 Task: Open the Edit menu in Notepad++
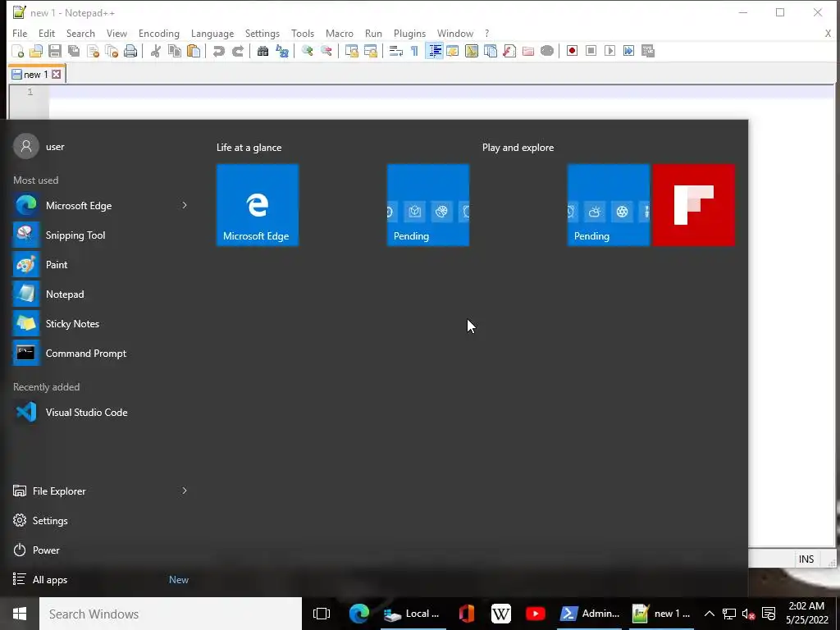click(47, 33)
